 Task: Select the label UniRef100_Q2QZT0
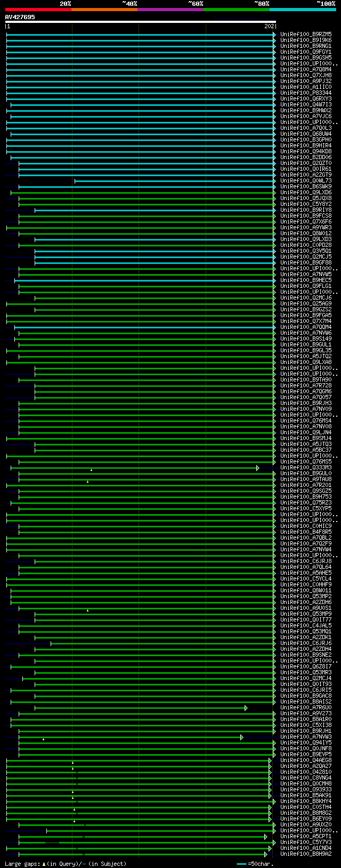coord(306,163)
